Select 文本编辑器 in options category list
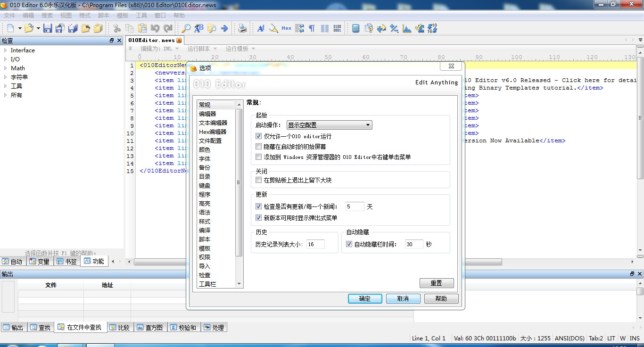The image size is (644, 347). point(213,123)
